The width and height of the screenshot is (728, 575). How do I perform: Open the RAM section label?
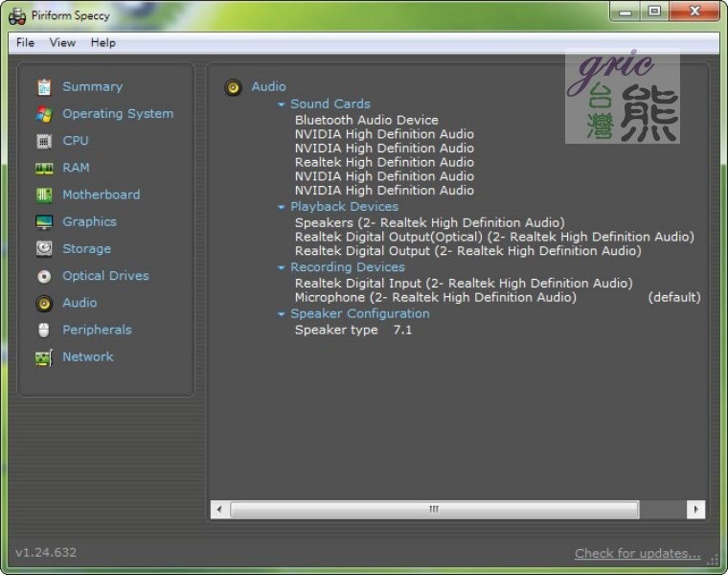point(76,168)
